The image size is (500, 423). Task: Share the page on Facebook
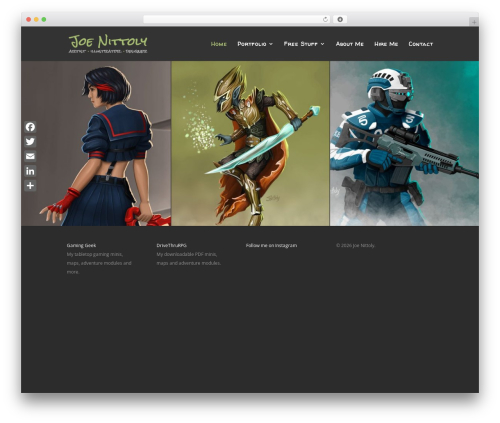point(30,127)
